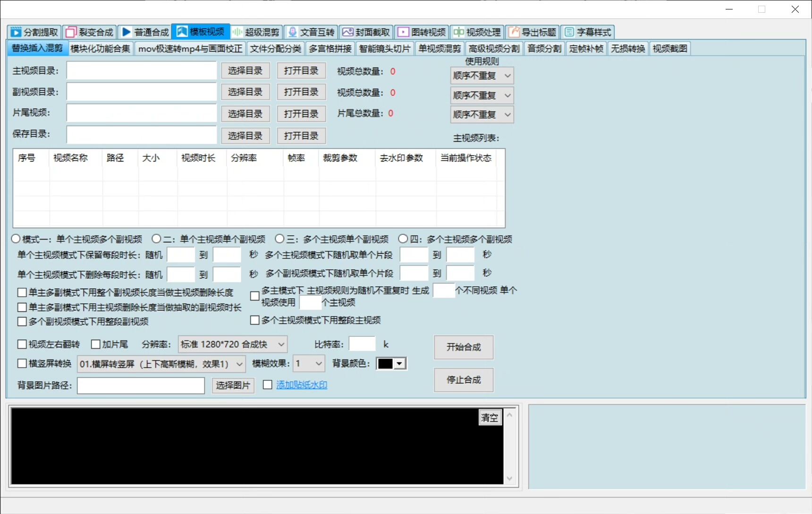Open the 无损转换 tab
This screenshot has width=812, height=514.
pos(627,49)
